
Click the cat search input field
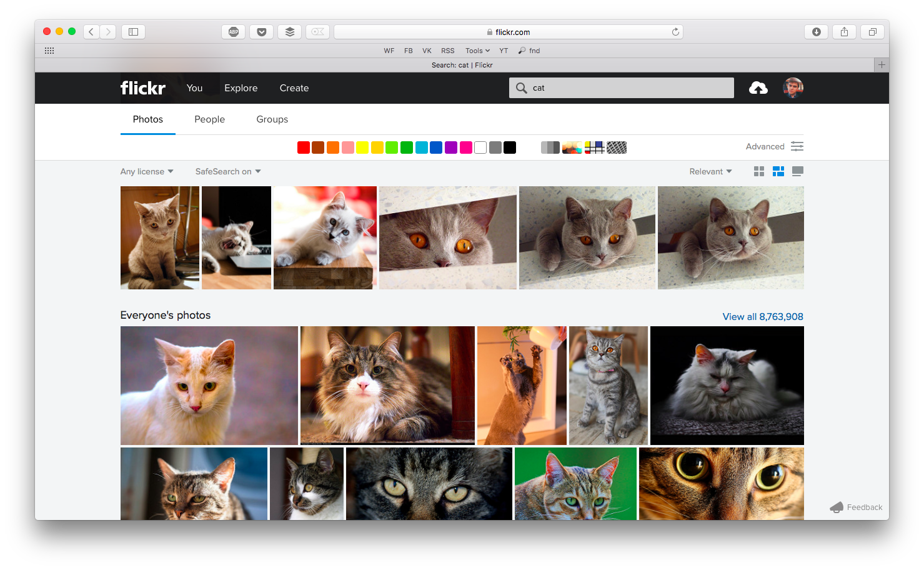628,88
